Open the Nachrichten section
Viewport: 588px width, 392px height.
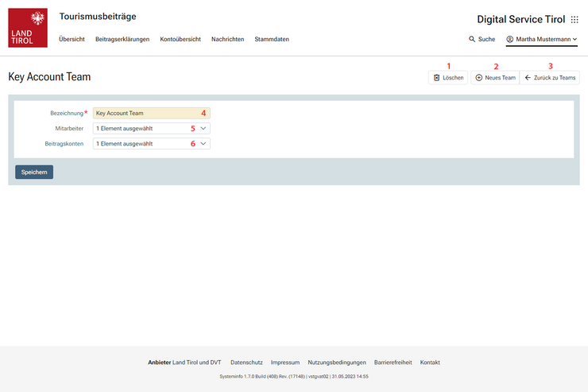pos(227,39)
